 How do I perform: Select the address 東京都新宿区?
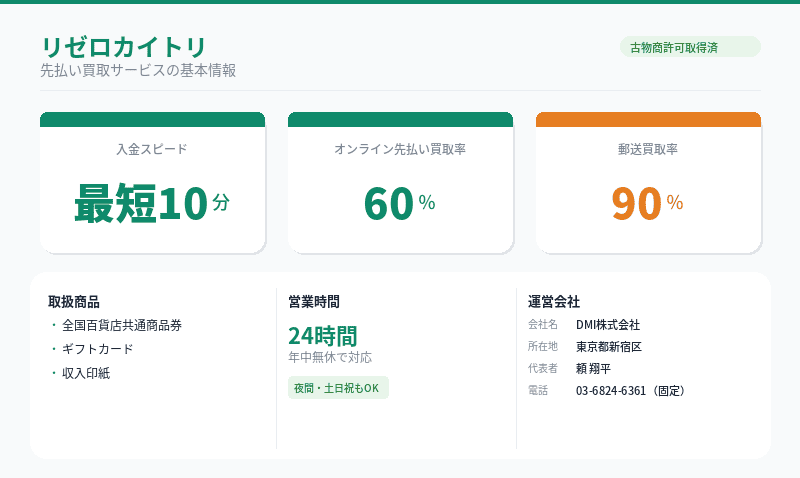coord(609,347)
